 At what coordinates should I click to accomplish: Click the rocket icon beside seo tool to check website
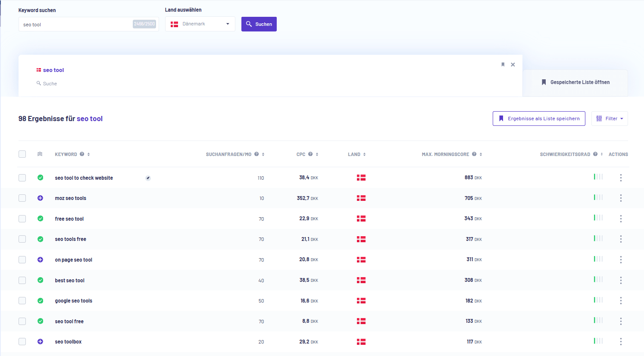pos(148,178)
